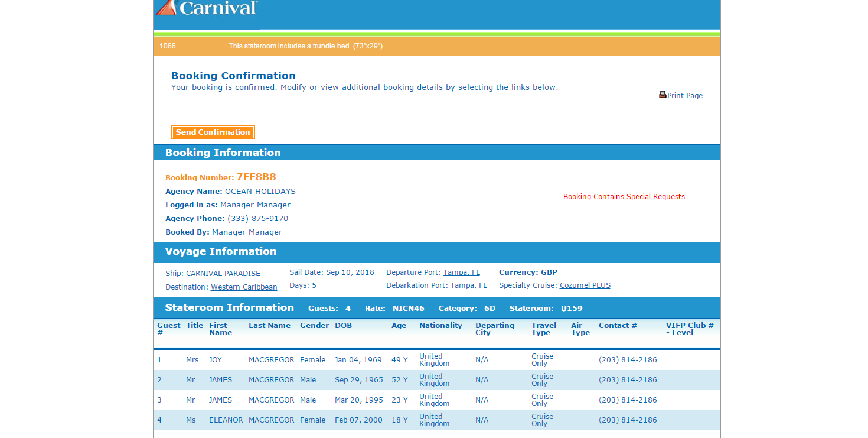Click the Nationality column header
The height and width of the screenshot is (438, 868).
click(440, 326)
